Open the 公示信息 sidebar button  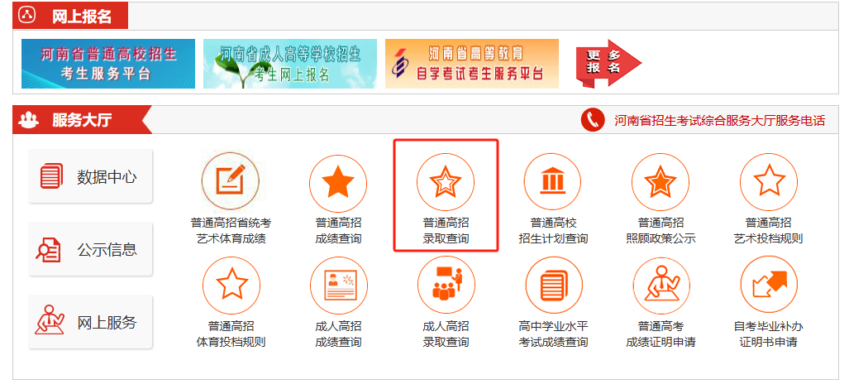pos(90,249)
